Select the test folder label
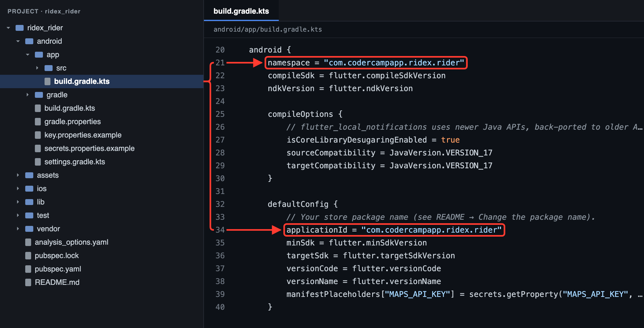Image resolution: width=644 pixels, height=328 pixels. [43, 215]
